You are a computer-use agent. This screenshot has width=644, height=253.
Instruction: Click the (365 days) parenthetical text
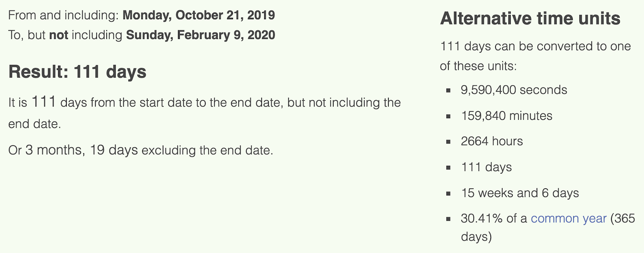point(548,227)
